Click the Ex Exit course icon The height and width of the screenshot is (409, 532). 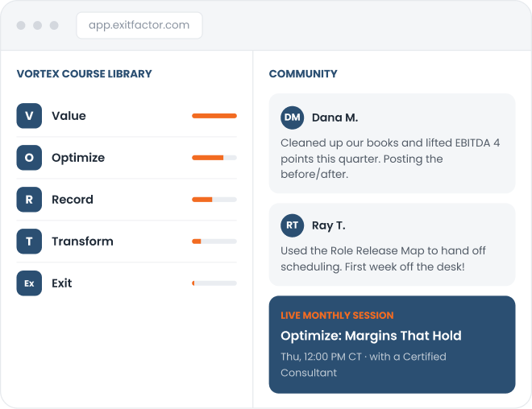(29, 283)
